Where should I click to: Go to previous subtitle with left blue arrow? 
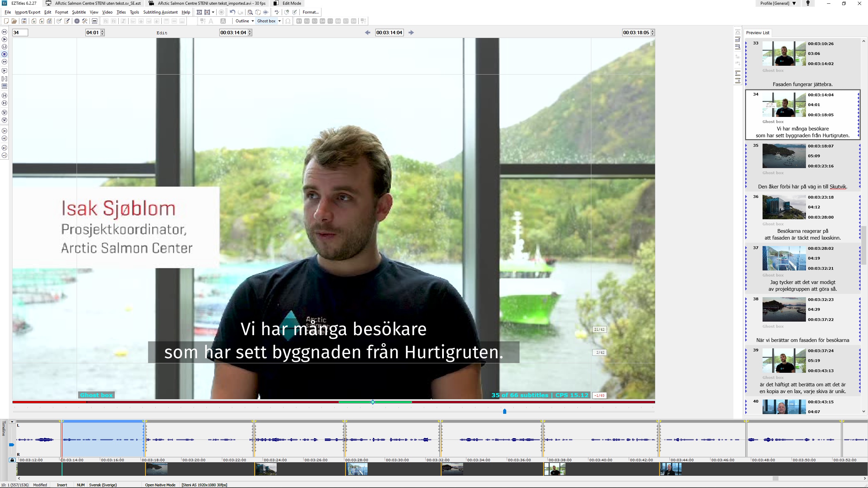[x=368, y=33]
